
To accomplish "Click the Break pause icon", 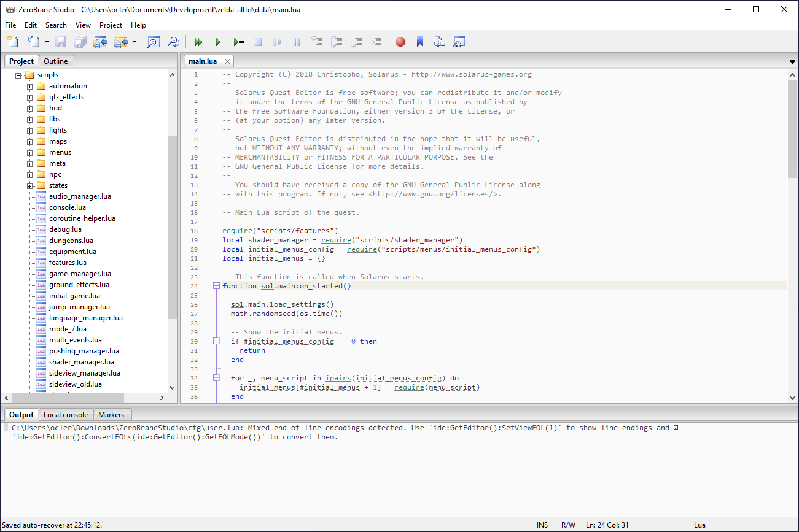I will (x=297, y=42).
